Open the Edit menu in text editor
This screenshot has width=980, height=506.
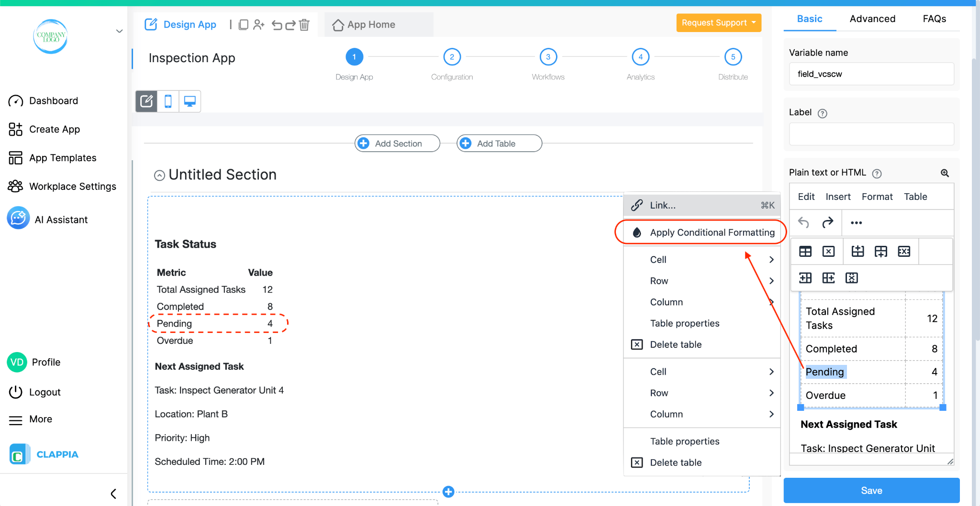click(806, 197)
